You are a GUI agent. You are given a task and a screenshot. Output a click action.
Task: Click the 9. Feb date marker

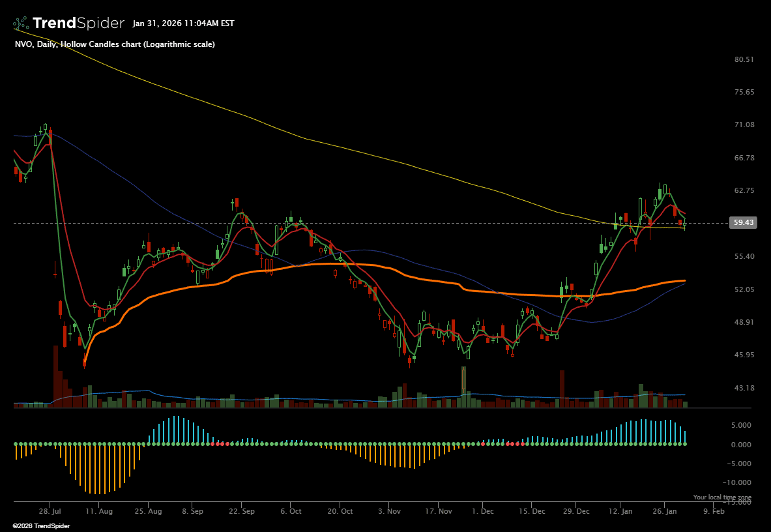click(x=714, y=512)
